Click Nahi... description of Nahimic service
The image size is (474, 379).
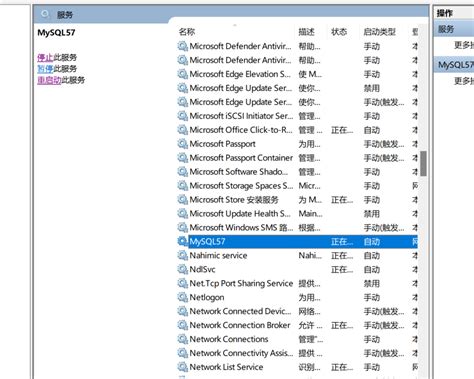pos(310,256)
